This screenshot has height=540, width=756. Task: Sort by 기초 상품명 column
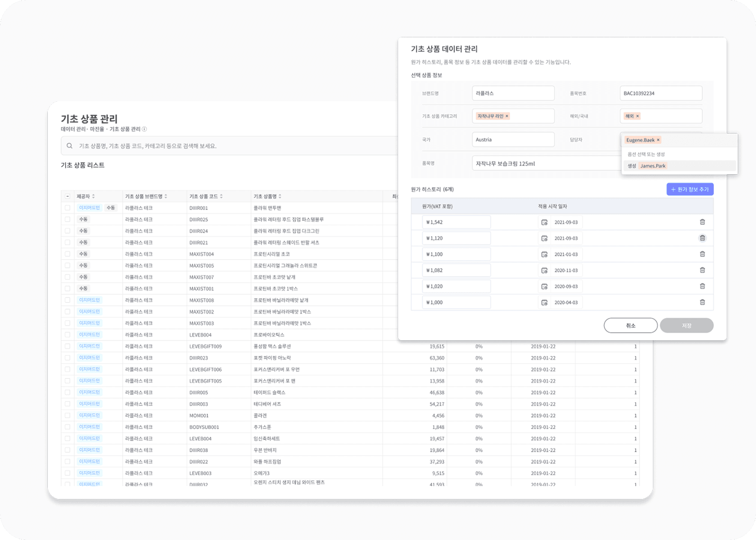[279, 196]
